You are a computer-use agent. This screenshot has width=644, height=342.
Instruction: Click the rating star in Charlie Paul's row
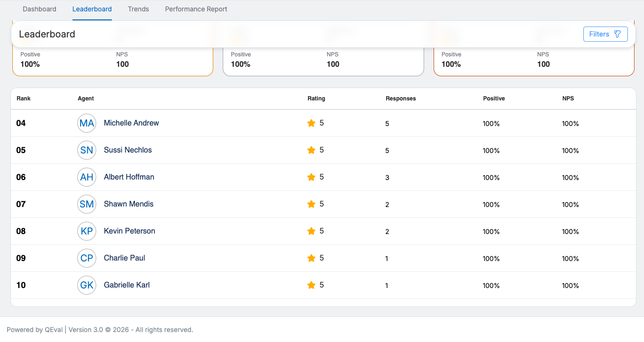(311, 258)
